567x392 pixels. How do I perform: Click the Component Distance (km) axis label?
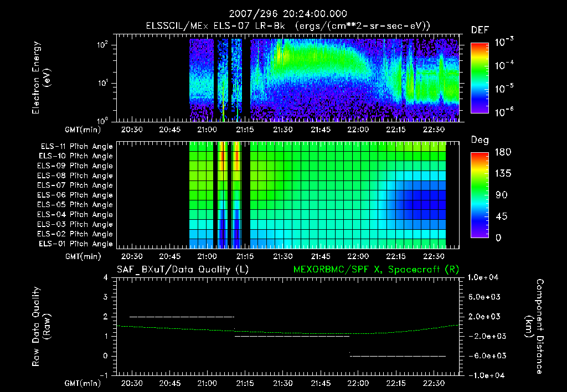click(534, 327)
